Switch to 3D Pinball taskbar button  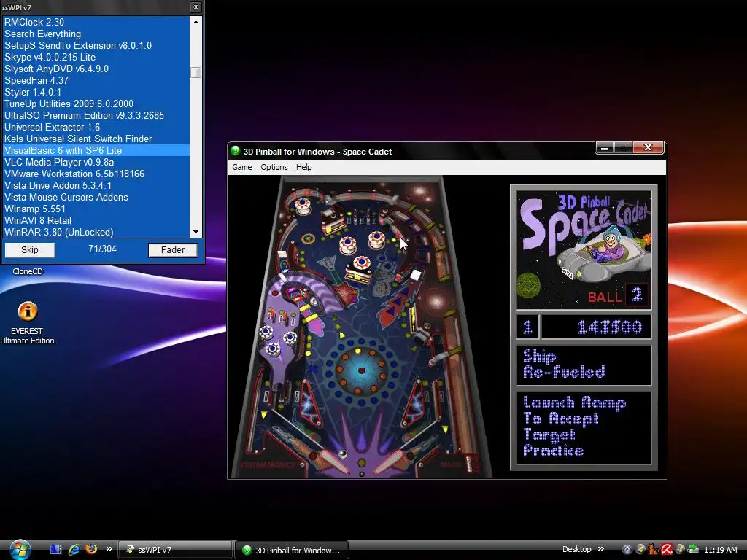pyautogui.click(x=292, y=550)
